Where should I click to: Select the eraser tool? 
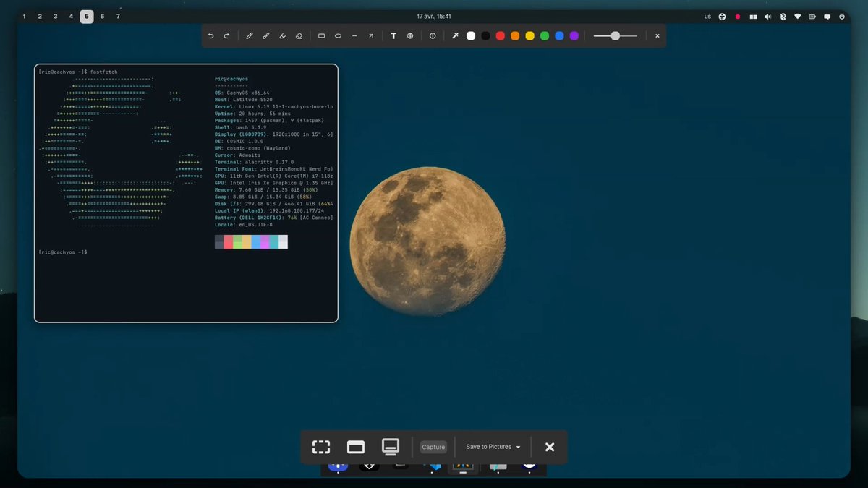(299, 35)
